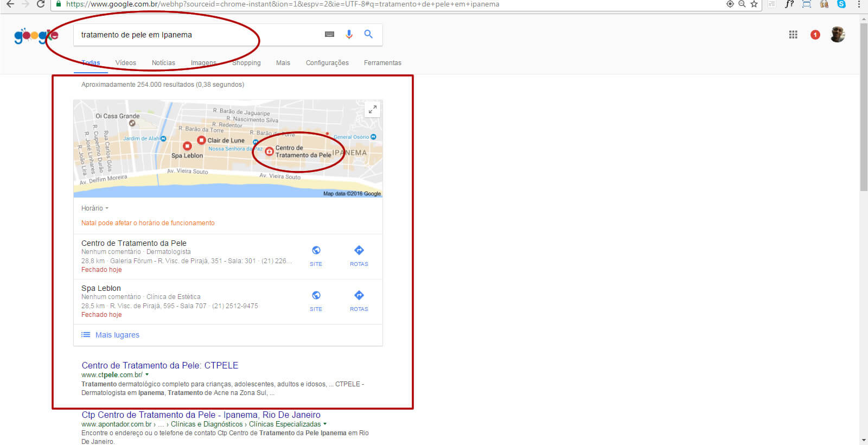Click Natal pode afetar o horário notice
868x445 pixels.
[x=148, y=223]
